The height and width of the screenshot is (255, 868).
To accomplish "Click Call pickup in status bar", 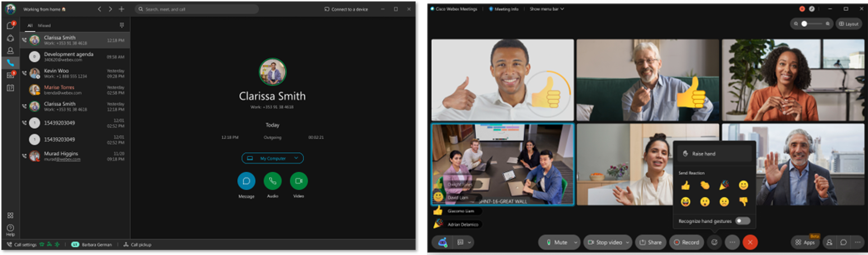I will (x=137, y=245).
